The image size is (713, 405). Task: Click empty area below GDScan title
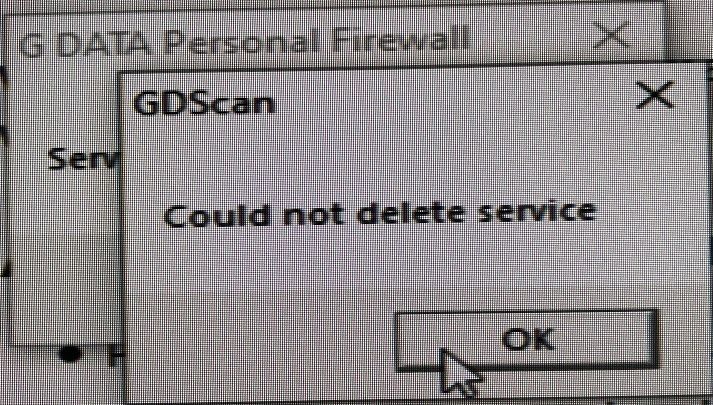coord(364,155)
